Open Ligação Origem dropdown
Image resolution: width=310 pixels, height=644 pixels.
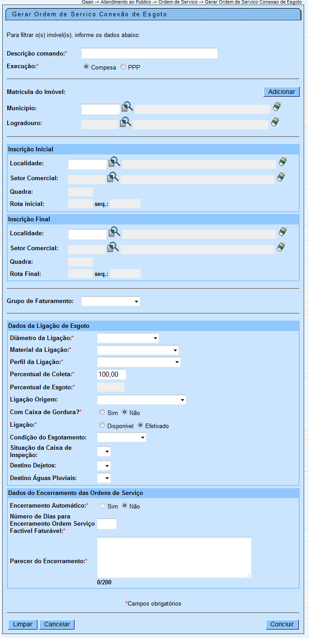tap(142, 400)
